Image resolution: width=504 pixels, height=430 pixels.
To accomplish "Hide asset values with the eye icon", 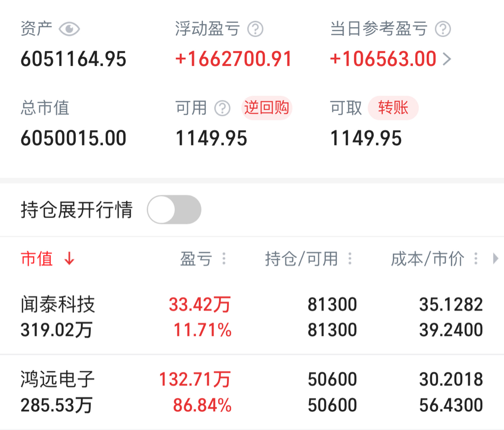I will click(x=69, y=29).
